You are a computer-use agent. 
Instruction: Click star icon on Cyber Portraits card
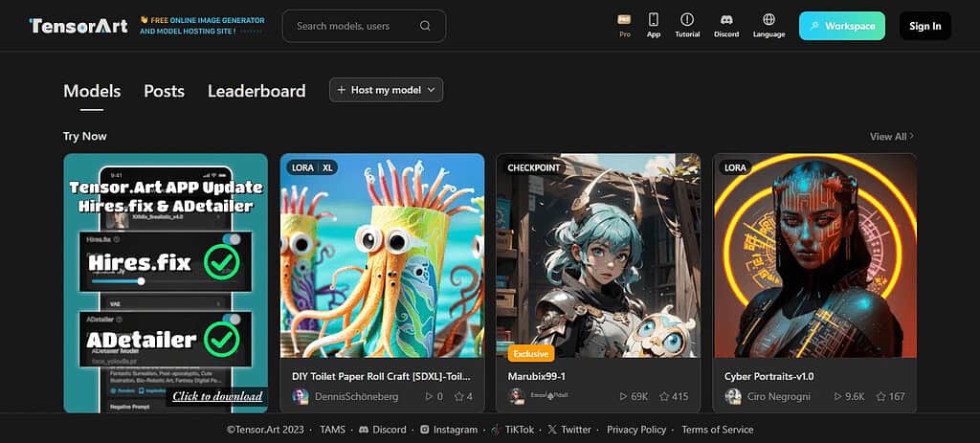(880, 396)
